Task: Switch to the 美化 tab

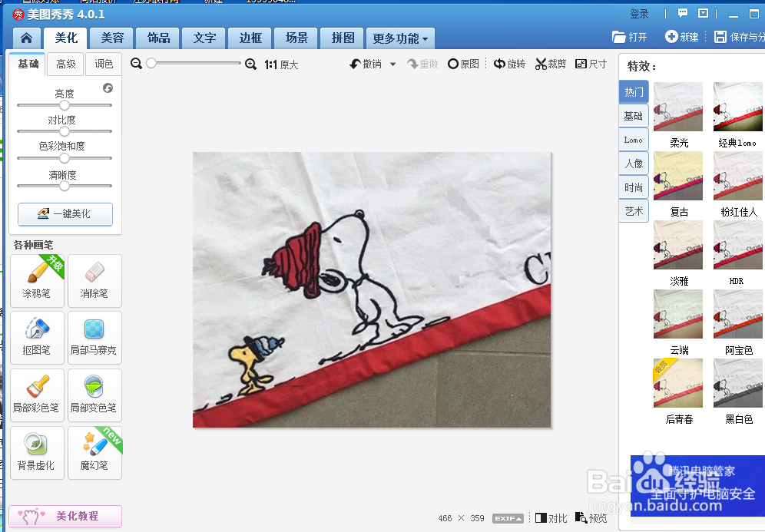Action: pos(66,38)
